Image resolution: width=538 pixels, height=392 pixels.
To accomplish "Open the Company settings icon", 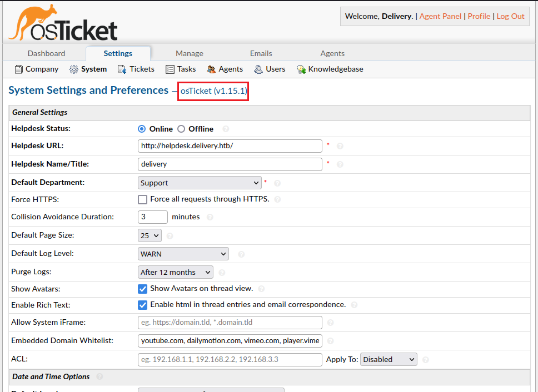I will [18, 69].
